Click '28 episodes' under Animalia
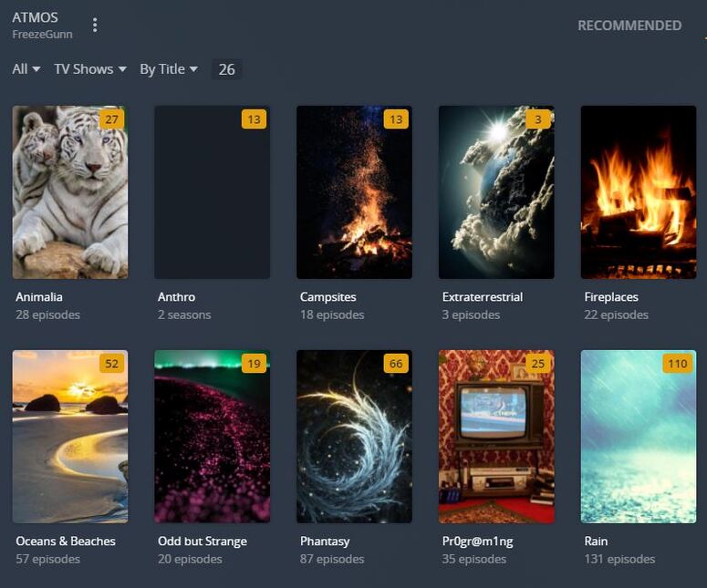Screen dimensions: 707x588 click(x=47, y=315)
